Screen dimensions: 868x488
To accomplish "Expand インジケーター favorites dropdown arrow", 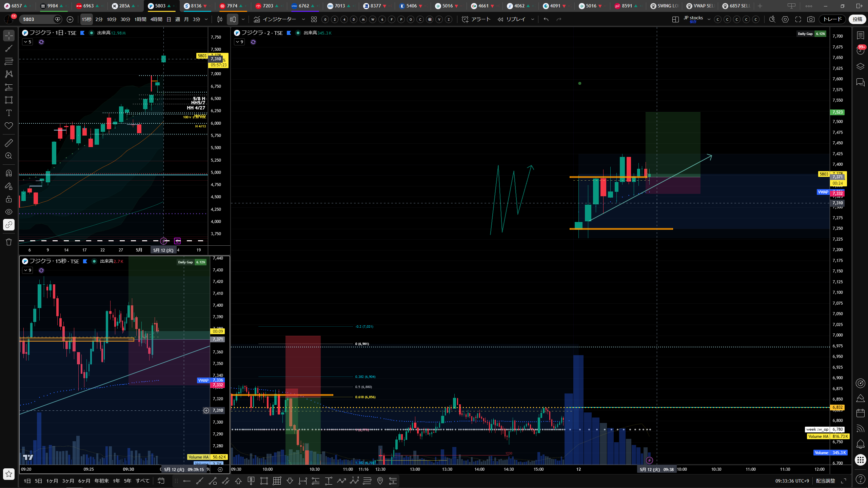I will pos(303,19).
